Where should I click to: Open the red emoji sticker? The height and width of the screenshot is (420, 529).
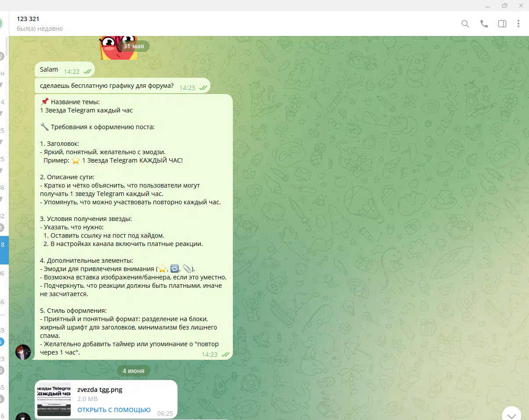coord(119,47)
